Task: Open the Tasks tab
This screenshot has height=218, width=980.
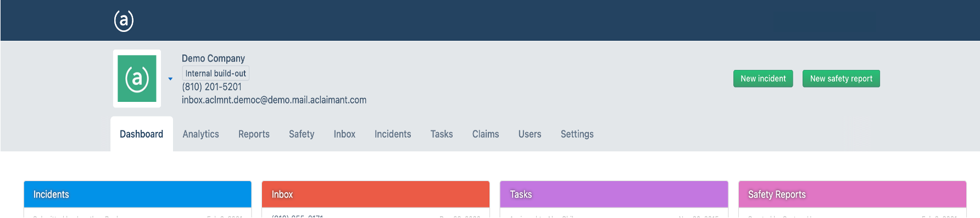Action: coord(442,134)
